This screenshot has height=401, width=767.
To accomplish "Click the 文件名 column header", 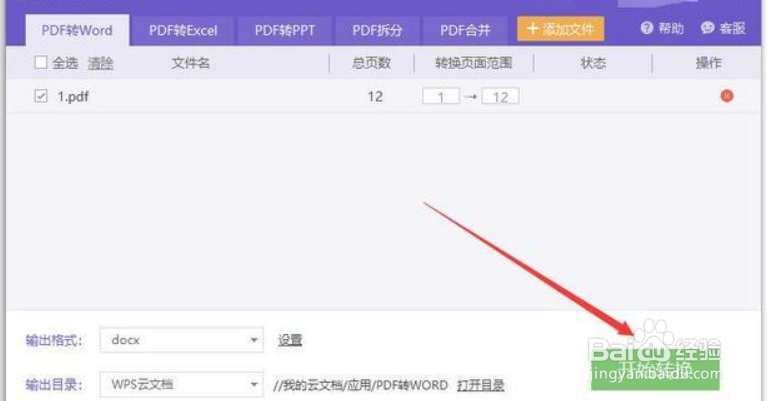I will pos(190,63).
